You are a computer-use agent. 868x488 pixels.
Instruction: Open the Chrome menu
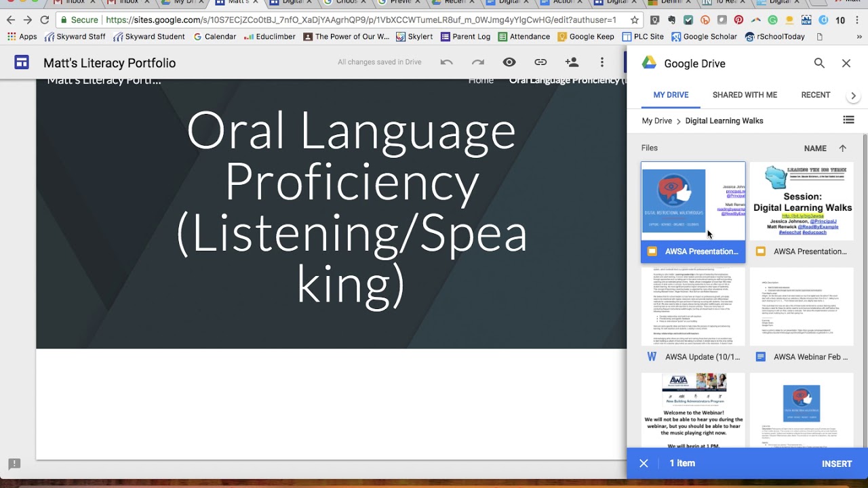[857, 20]
